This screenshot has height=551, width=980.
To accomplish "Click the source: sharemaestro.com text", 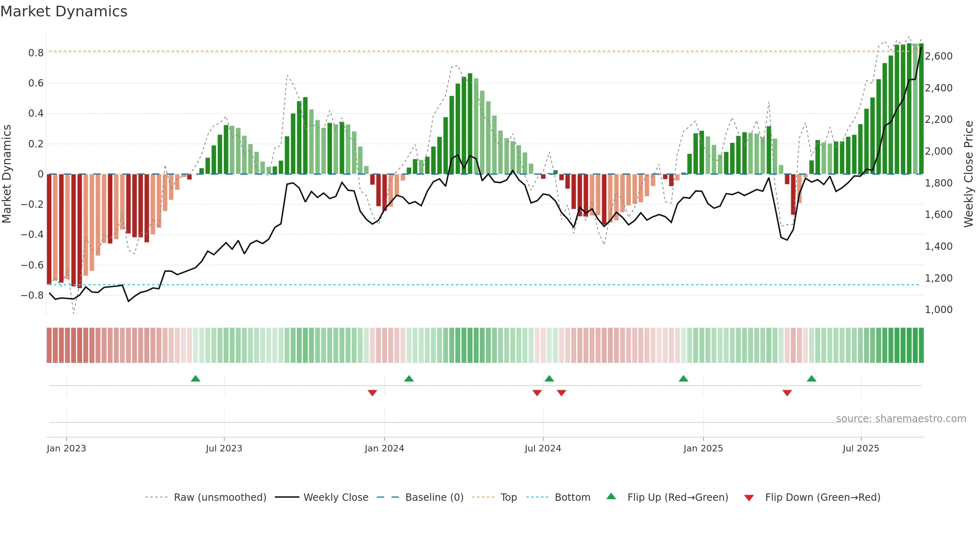I will (901, 419).
